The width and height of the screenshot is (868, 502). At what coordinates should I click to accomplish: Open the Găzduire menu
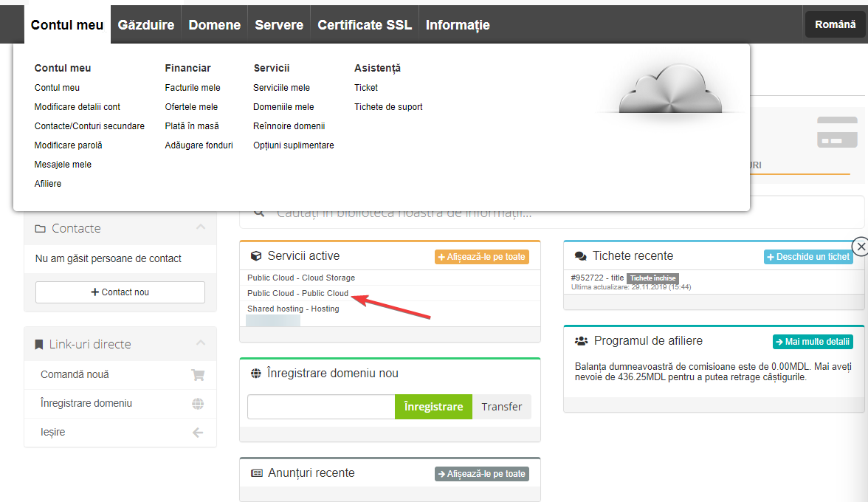[146, 24]
